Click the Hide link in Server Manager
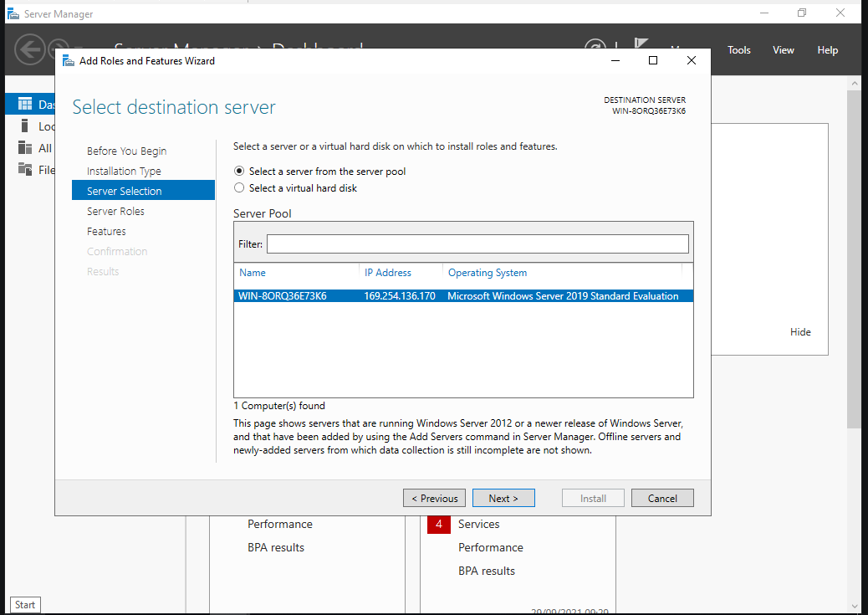 [800, 332]
